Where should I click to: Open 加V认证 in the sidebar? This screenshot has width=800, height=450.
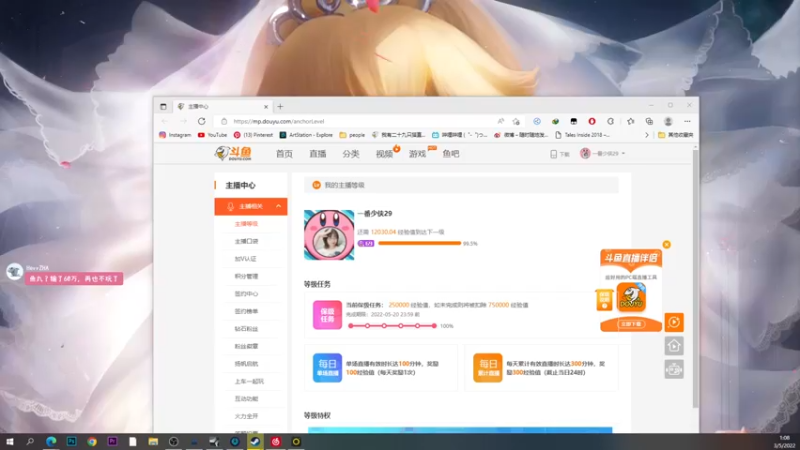pyautogui.click(x=245, y=259)
